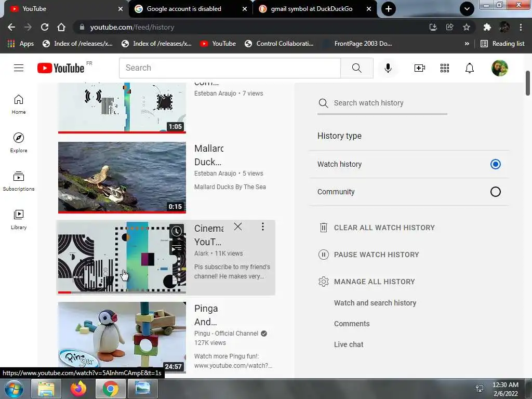Bookmark this page with the star
532x399 pixels.
pyautogui.click(x=466, y=27)
